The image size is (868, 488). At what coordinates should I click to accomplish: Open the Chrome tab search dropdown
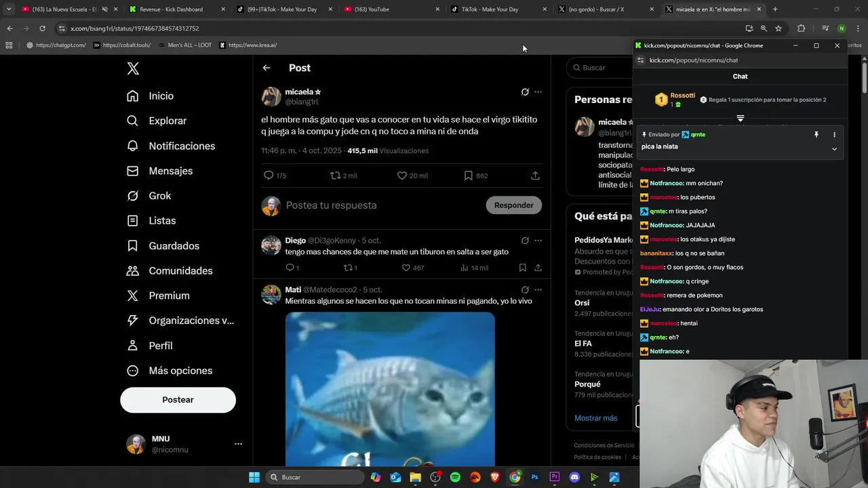click(x=9, y=9)
